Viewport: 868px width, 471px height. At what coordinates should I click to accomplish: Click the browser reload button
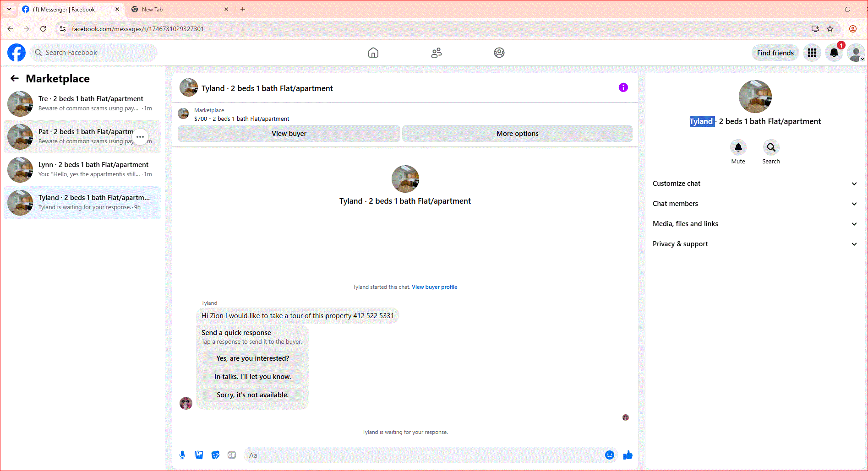(x=43, y=29)
